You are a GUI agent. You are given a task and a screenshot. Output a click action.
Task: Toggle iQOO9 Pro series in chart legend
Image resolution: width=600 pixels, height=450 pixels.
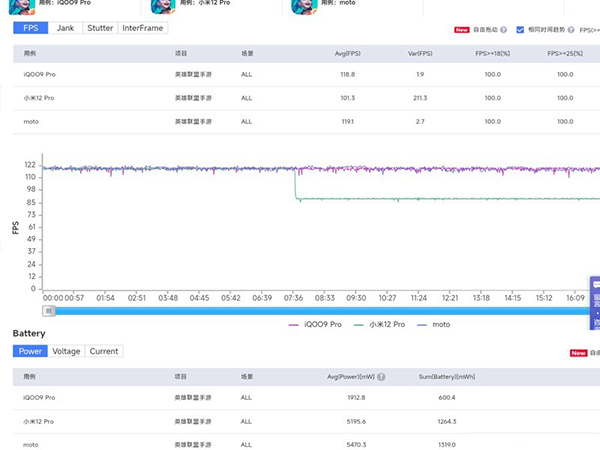316,324
